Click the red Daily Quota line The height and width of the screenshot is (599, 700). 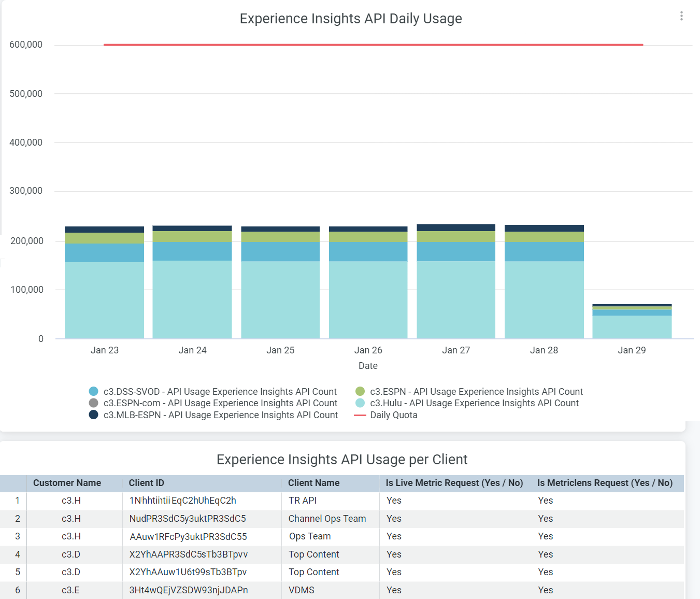[x=373, y=45]
